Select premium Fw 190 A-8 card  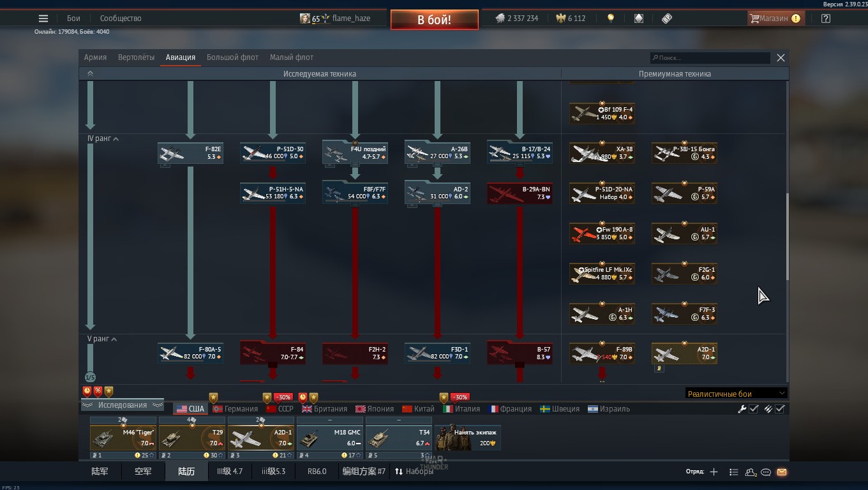tap(602, 234)
